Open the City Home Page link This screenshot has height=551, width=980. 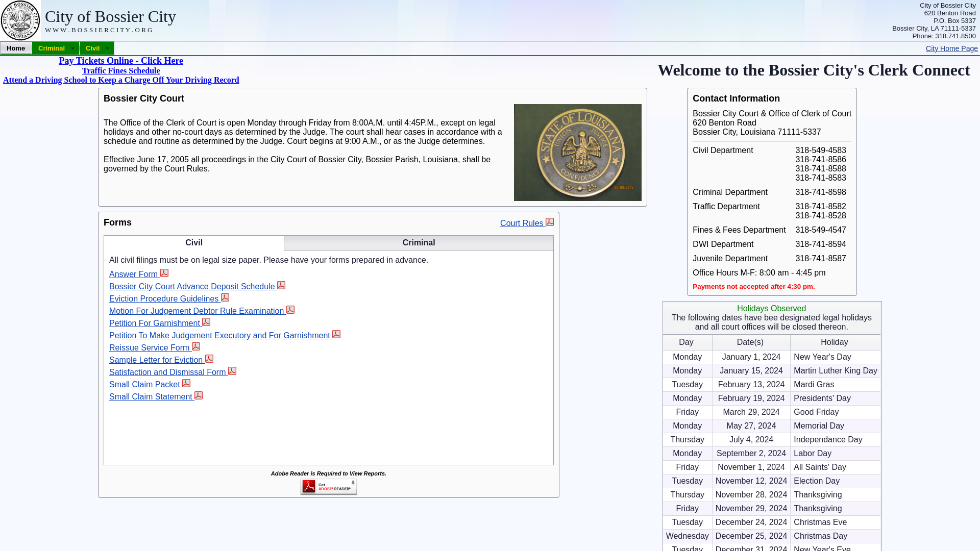pos(951,48)
